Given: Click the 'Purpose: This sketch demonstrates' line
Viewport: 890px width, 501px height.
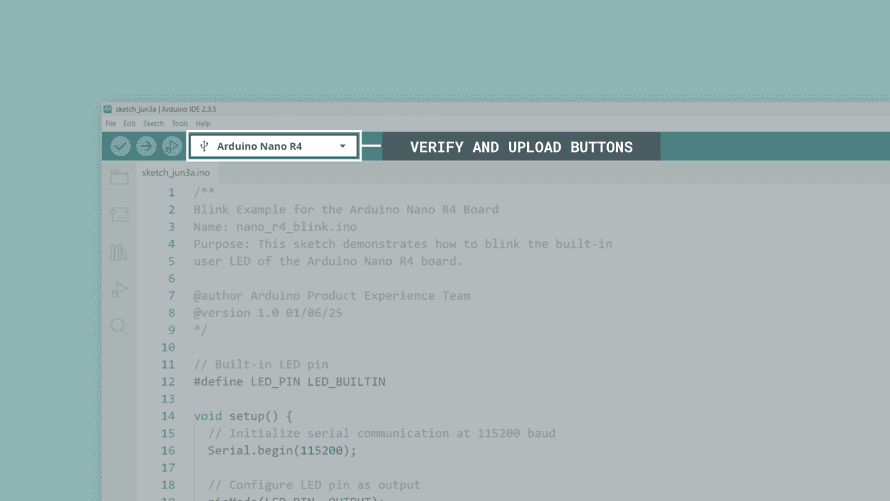Looking at the screenshot, I should click(x=403, y=244).
